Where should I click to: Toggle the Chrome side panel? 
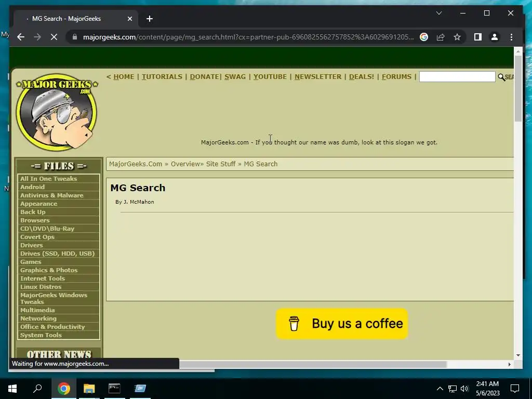tap(478, 37)
